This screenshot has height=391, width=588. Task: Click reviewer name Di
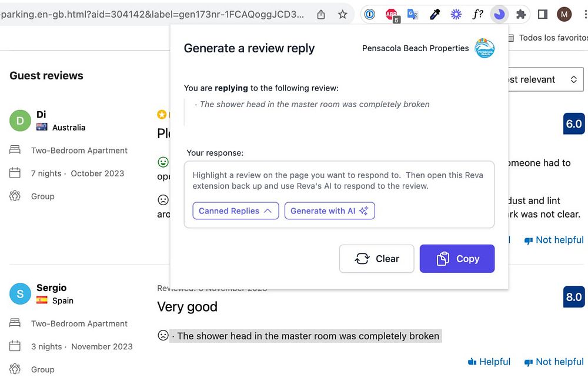pos(41,114)
